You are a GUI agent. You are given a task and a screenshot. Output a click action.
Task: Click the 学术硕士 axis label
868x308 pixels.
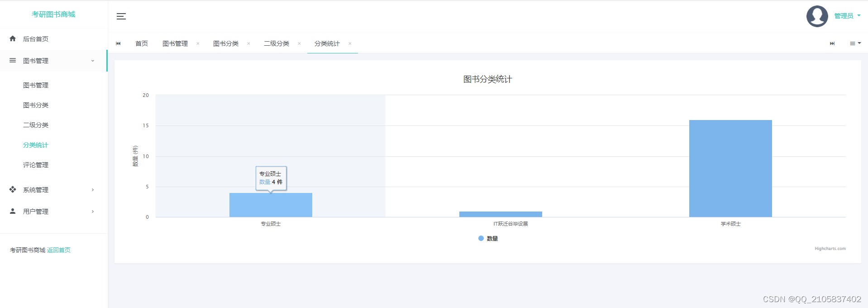point(730,224)
